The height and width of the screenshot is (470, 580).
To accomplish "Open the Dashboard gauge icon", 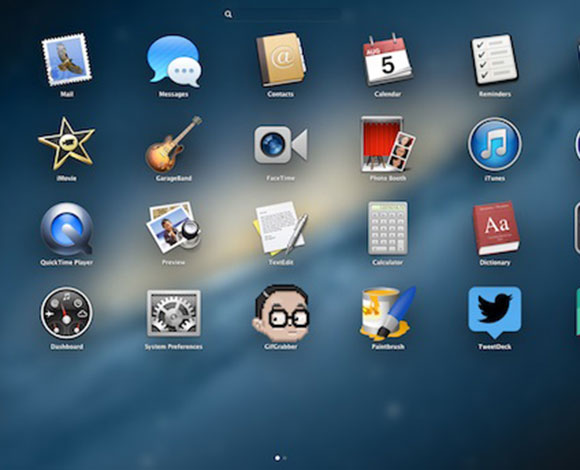I will [x=67, y=313].
